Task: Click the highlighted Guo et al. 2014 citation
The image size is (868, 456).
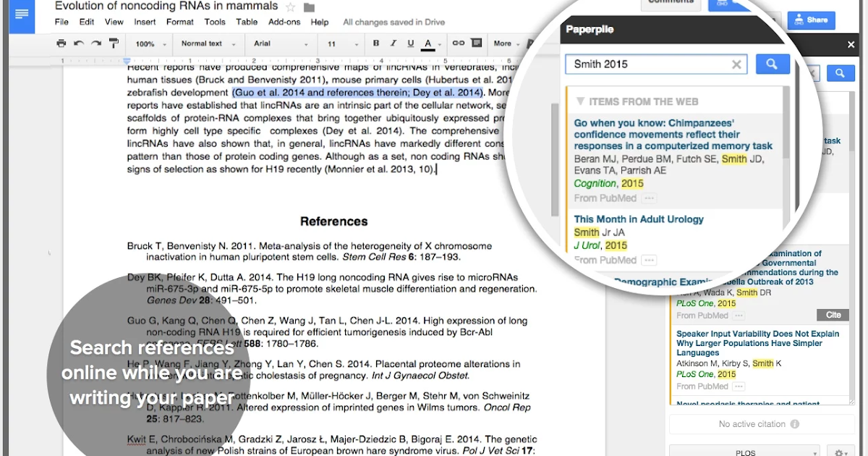Action: pyautogui.click(x=357, y=93)
